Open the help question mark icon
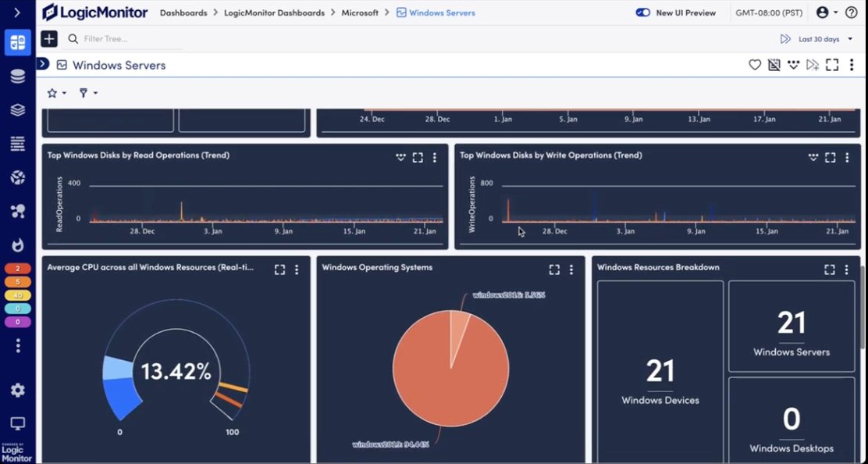The height and width of the screenshot is (464, 868). point(851,12)
